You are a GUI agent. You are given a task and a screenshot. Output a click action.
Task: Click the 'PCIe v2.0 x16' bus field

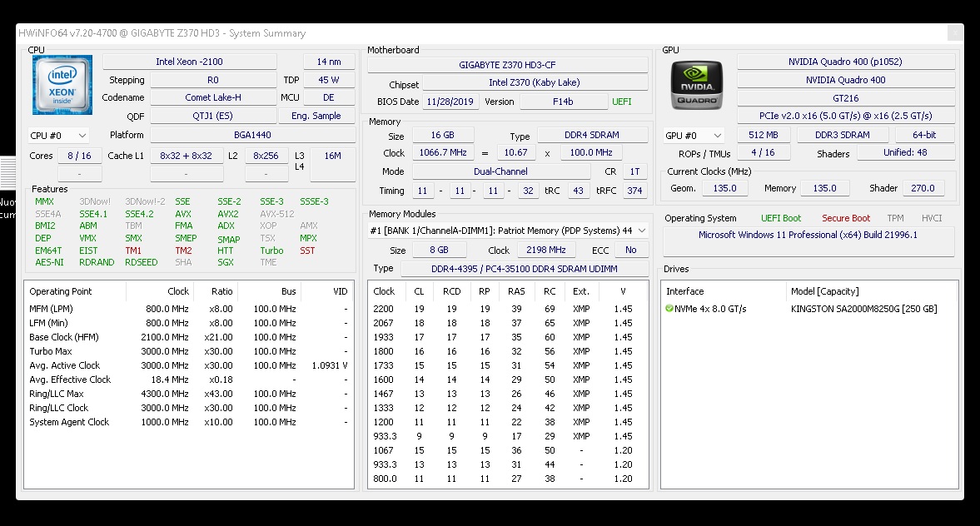click(845, 116)
